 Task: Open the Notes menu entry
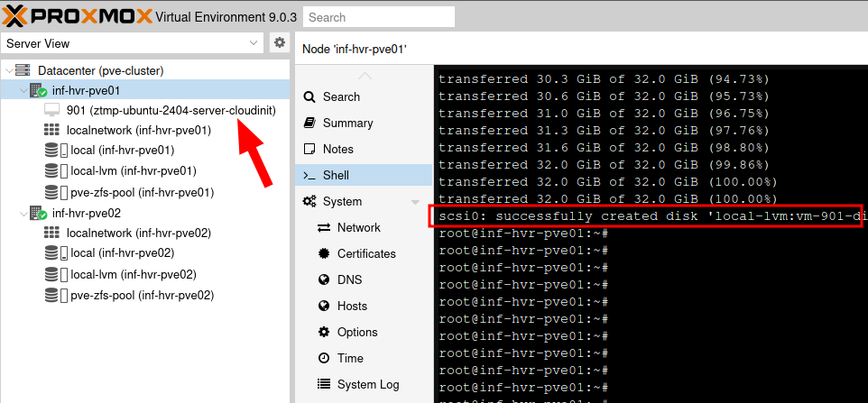pyautogui.click(x=364, y=149)
